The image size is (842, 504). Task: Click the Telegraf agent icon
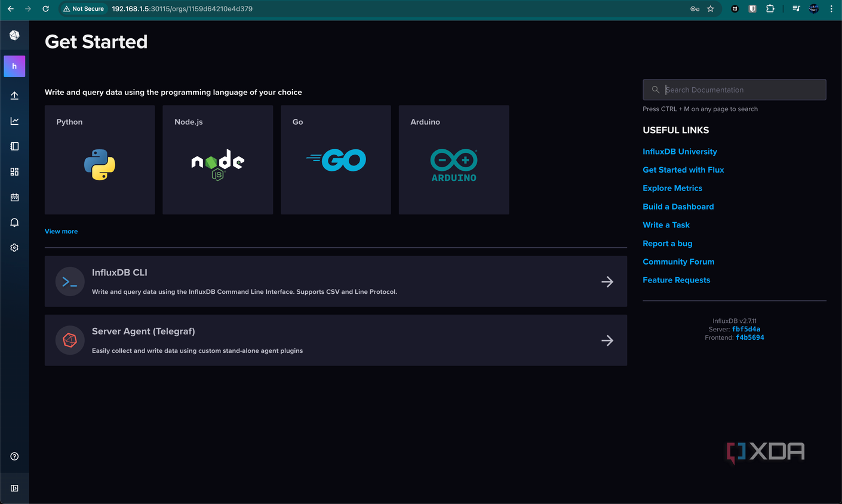click(70, 340)
